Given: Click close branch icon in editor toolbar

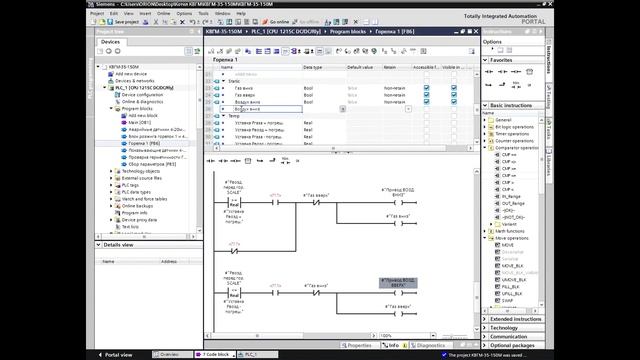Looking at the screenshot, I should (x=272, y=161).
